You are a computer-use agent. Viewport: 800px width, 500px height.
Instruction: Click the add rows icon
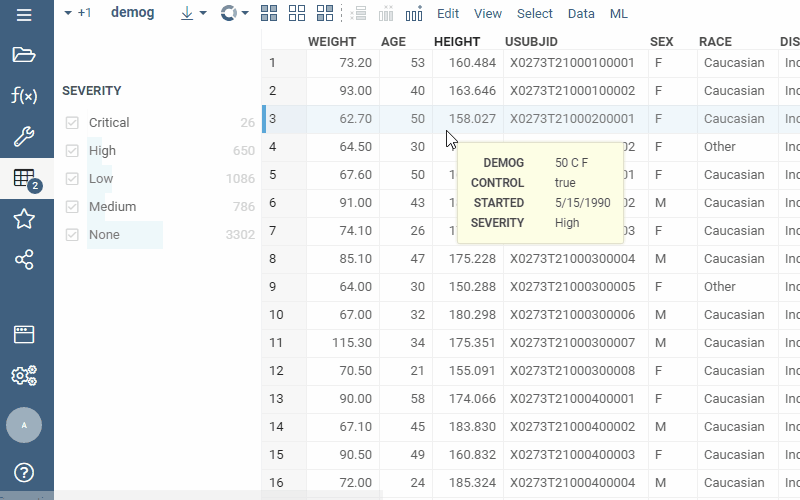(358, 13)
